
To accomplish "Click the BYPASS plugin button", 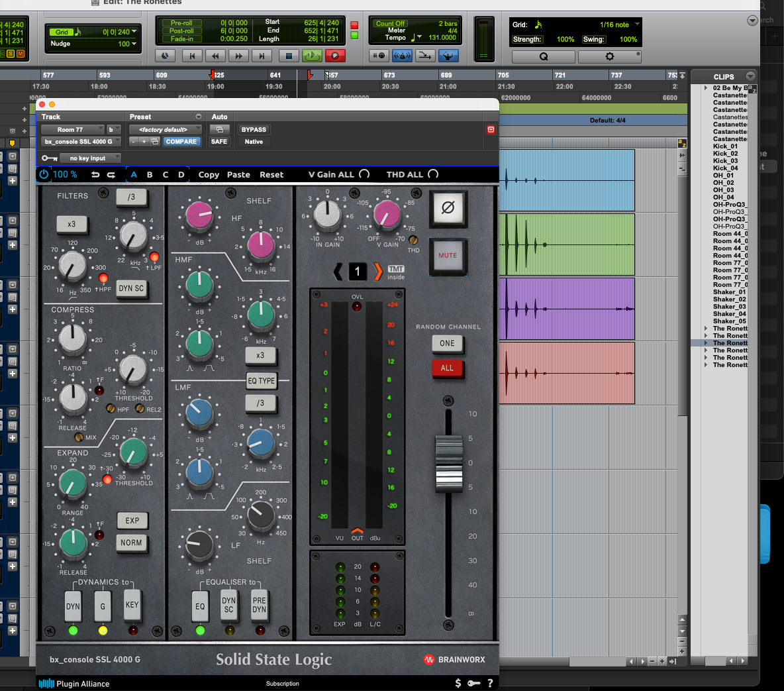I will [254, 130].
